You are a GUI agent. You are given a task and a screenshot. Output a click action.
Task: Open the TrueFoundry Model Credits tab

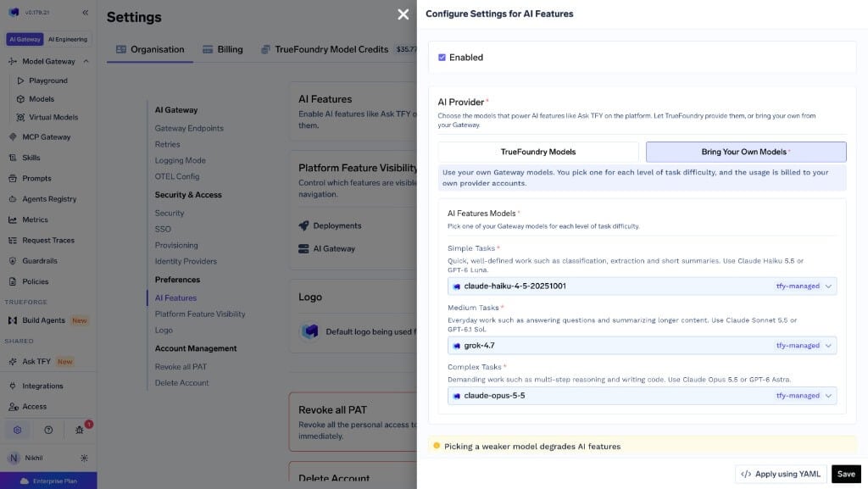pyautogui.click(x=325, y=49)
